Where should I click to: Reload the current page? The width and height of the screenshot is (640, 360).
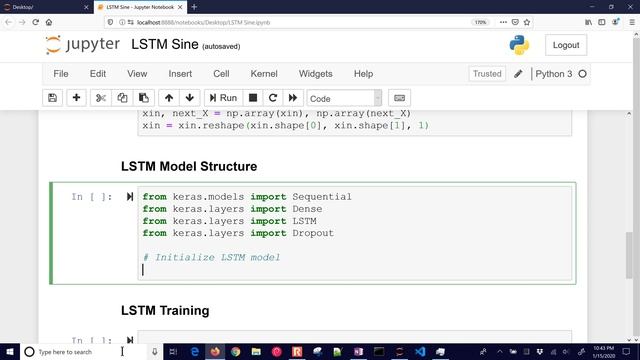(x=36, y=22)
